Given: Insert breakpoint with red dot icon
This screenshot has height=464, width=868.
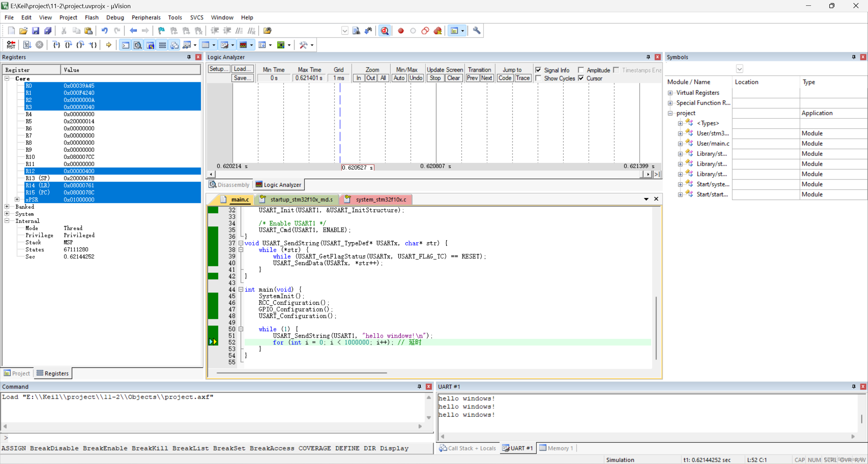Looking at the screenshot, I should coord(401,31).
